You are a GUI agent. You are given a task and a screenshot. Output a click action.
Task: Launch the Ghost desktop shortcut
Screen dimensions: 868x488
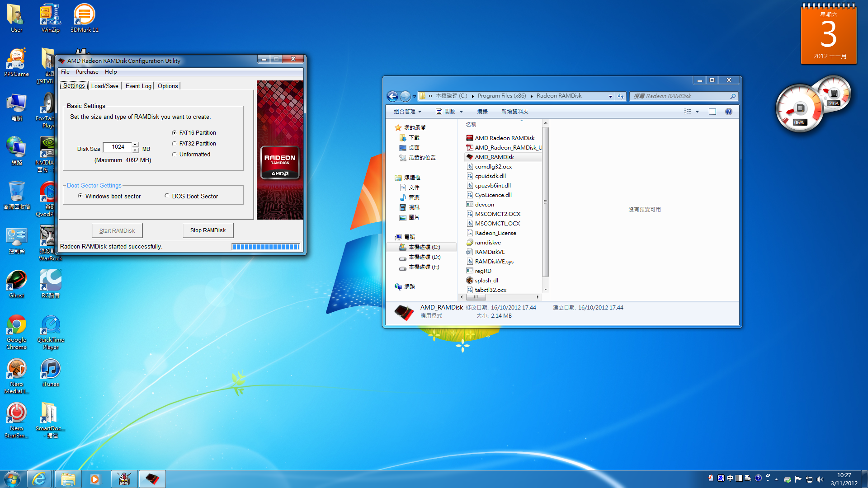16,284
